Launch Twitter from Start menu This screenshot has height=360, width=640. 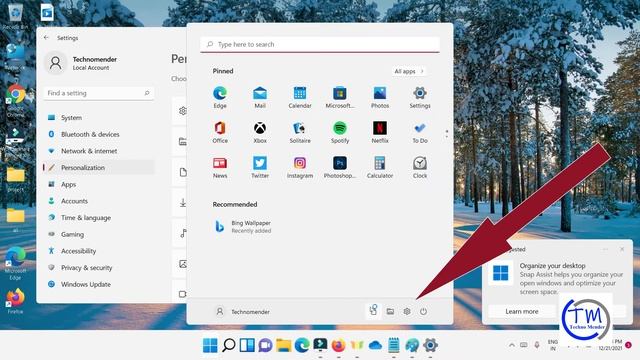click(260, 168)
